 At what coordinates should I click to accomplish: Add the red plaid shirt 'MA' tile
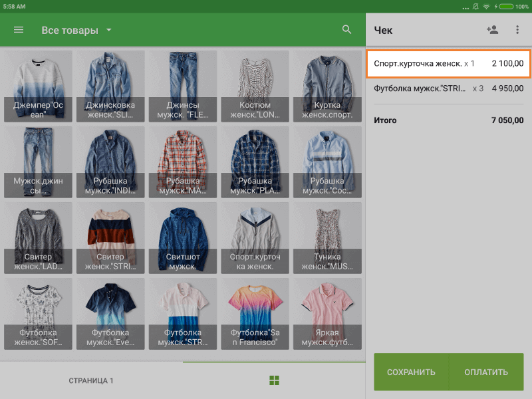(x=182, y=162)
